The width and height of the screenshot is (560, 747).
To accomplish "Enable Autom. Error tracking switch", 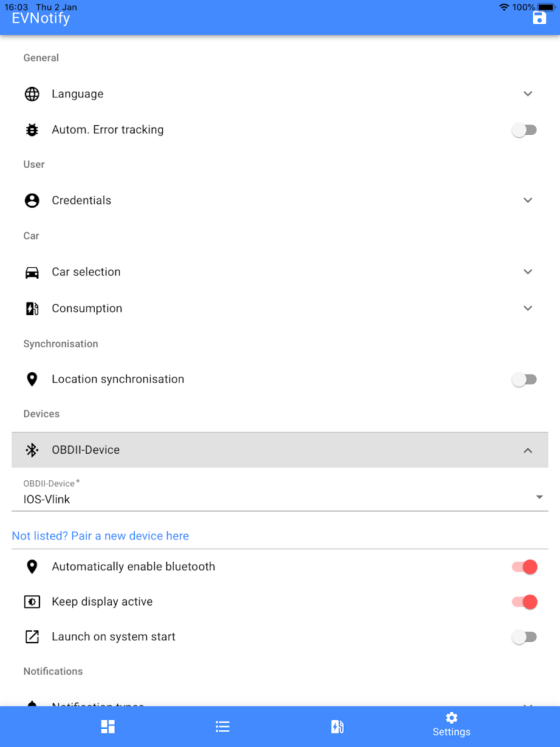I will (524, 130).
